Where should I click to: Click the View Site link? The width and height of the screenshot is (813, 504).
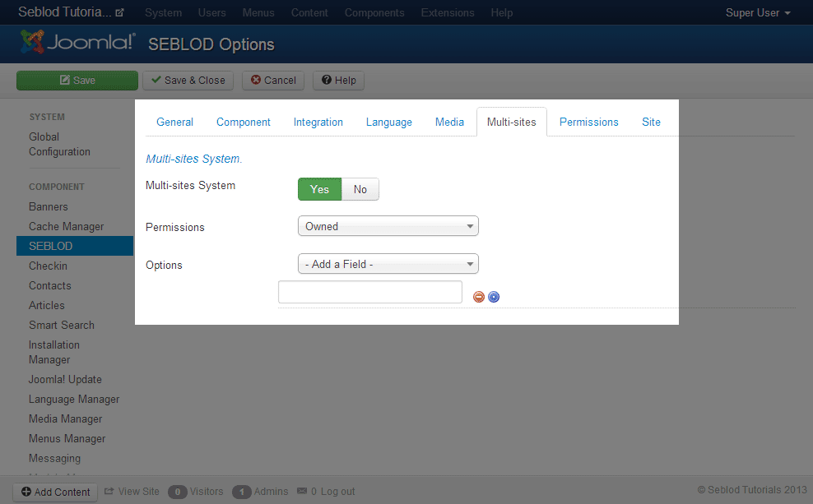point(138,491)
